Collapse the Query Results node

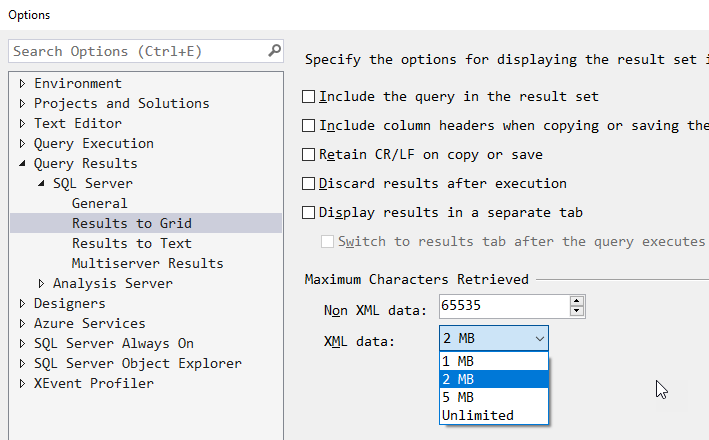(x=22, y=164)
